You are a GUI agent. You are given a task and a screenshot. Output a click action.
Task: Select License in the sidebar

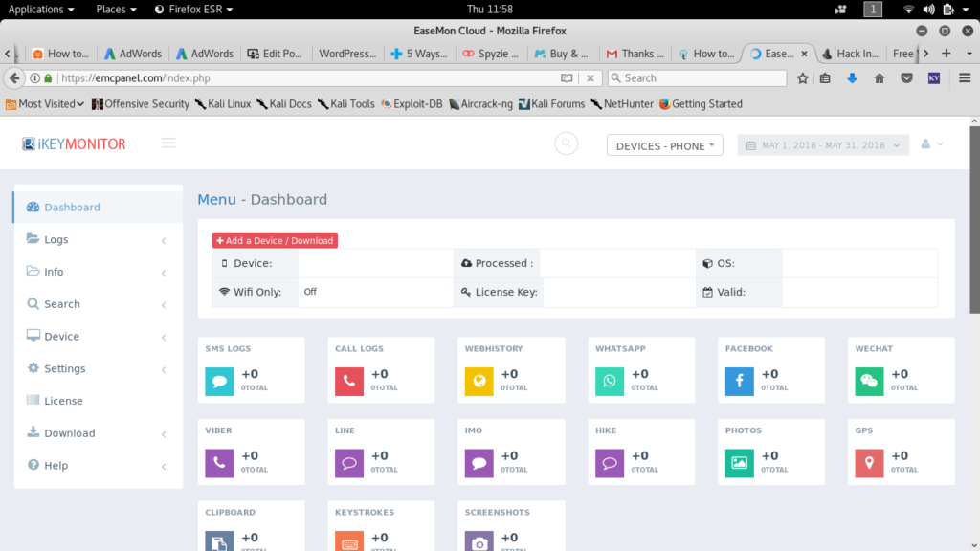63,401
